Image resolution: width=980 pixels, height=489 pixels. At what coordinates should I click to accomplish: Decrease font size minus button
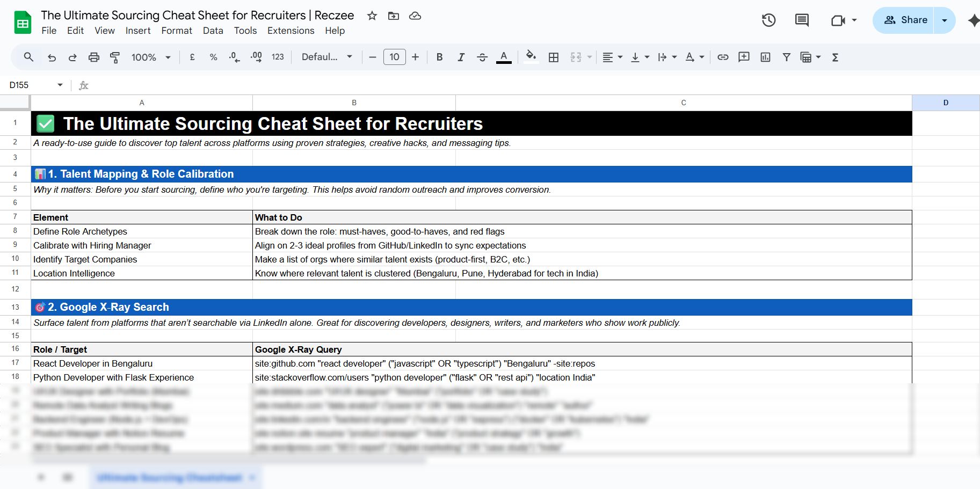pyautogui.click(x=373, y=57)
